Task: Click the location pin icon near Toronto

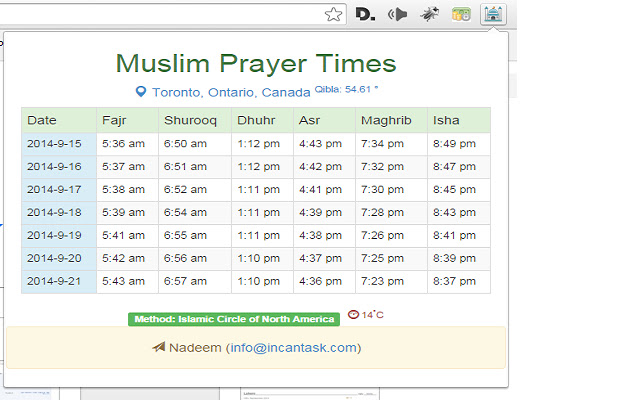Action: pyautogui.click(x=141, y=92)
